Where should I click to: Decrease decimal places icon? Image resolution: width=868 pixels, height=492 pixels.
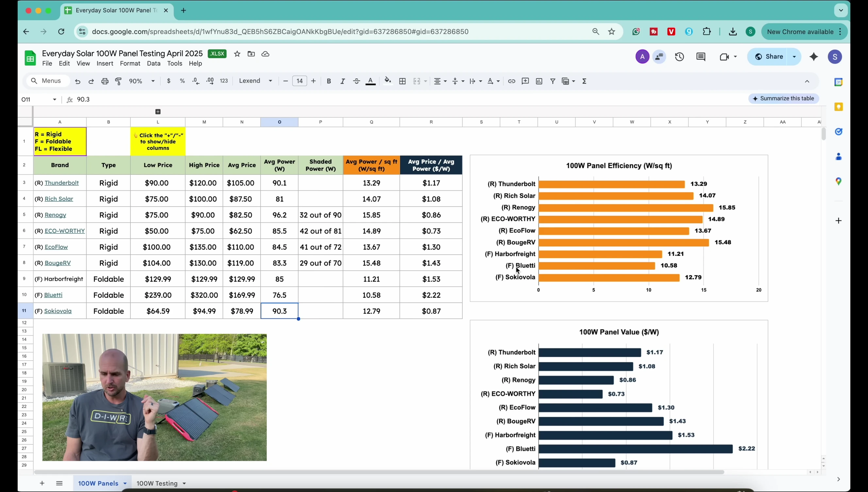tap(196, 81)
